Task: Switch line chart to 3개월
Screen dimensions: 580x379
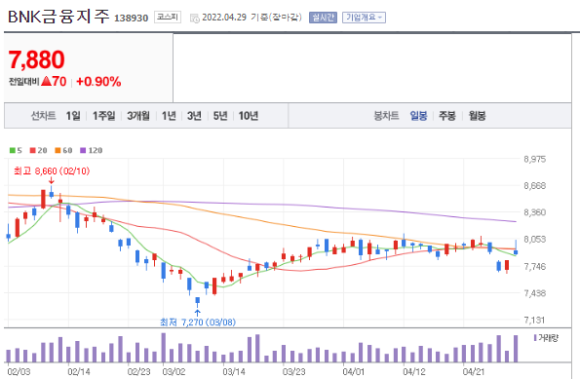Action: coord(138,116)
